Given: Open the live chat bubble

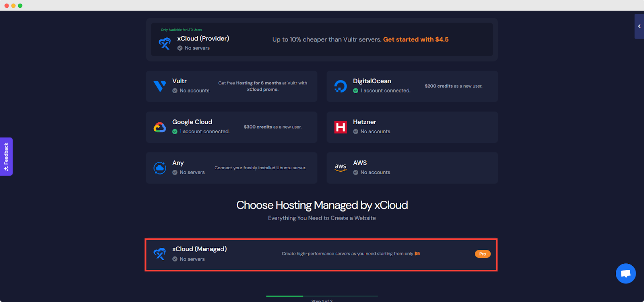Looking at the screenshot, I should coord(625,273).
